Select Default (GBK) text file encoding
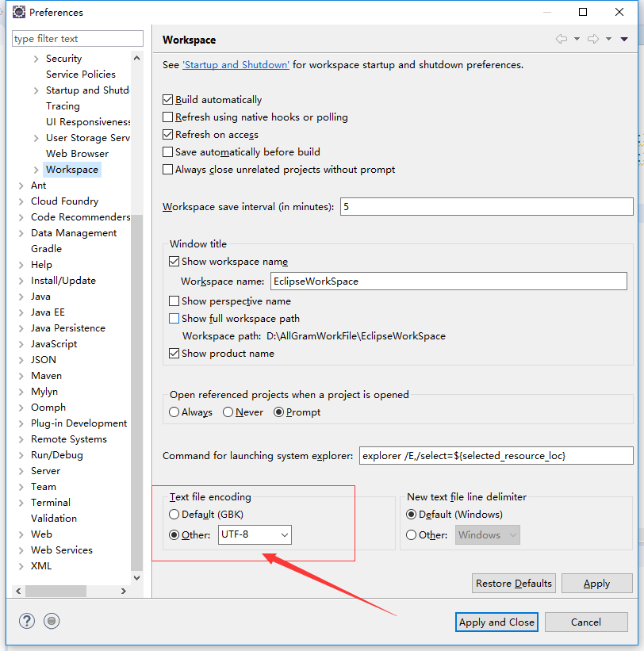Image resolution: width=644 pixels, height=651 pixels. point(174,515)
